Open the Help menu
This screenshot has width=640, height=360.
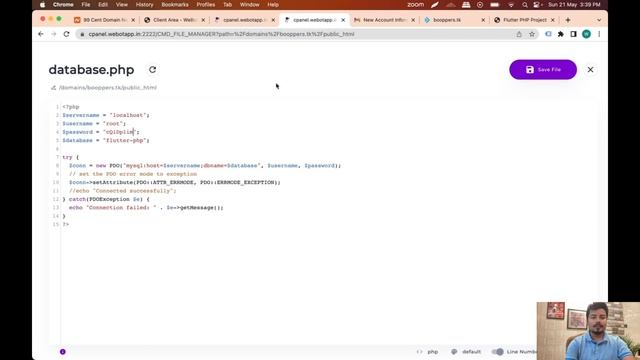click(x=273, y=4)
